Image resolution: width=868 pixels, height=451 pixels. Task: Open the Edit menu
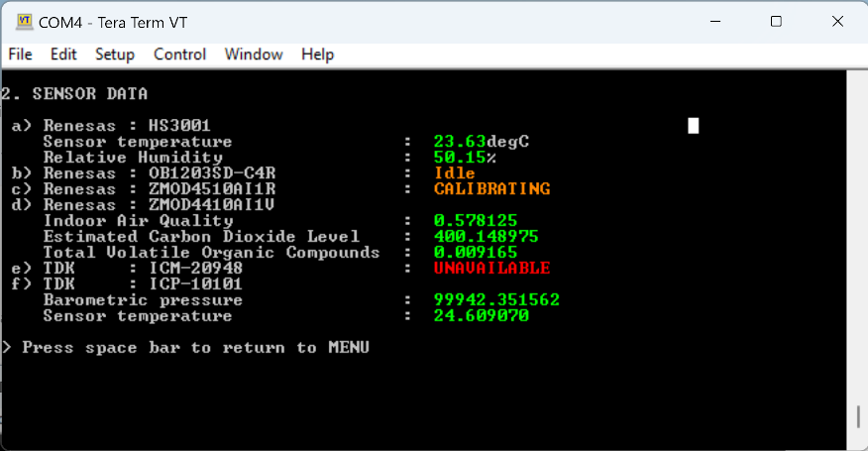[63, 55]
